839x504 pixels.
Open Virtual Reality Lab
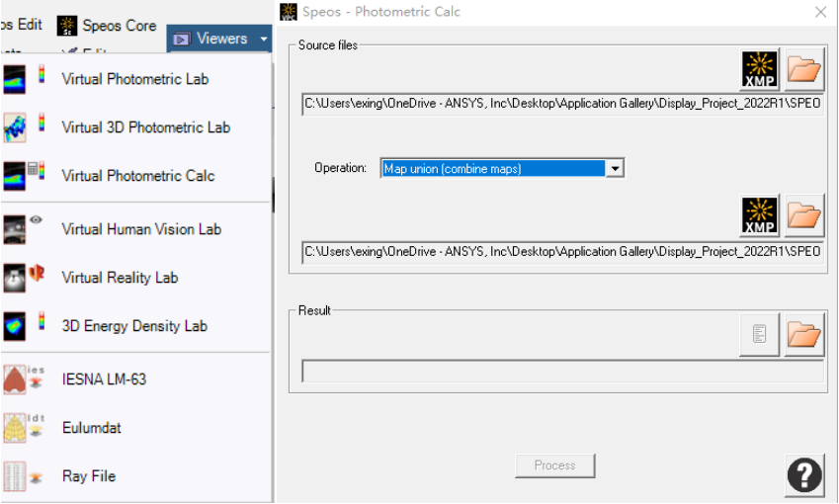tap(120, 277)
